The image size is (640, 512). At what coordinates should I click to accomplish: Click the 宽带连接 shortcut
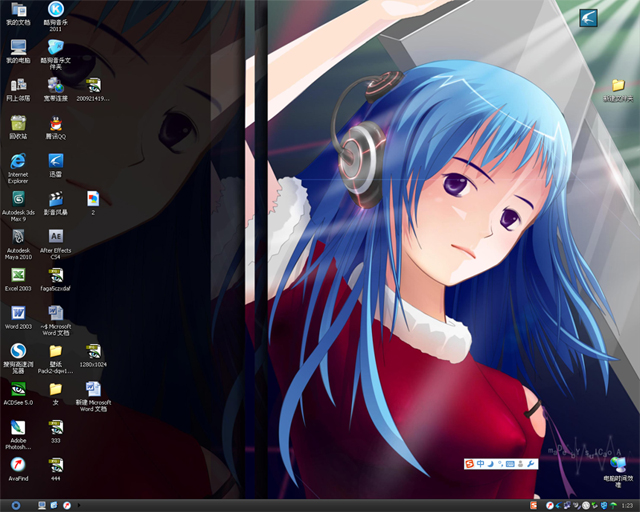tap(56, 90)
